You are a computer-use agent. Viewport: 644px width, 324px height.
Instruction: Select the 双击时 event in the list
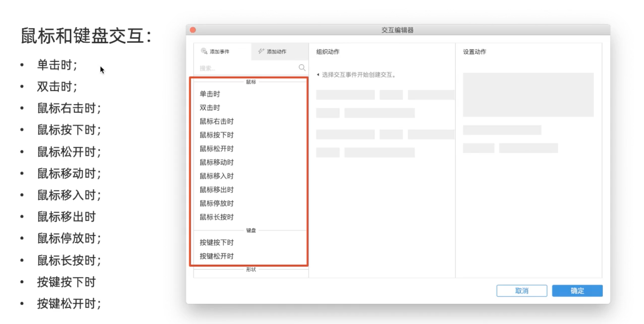(x=251, y=108)
